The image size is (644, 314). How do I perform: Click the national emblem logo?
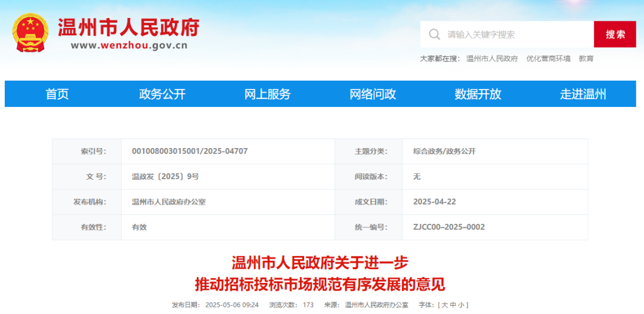click(30, 33)
